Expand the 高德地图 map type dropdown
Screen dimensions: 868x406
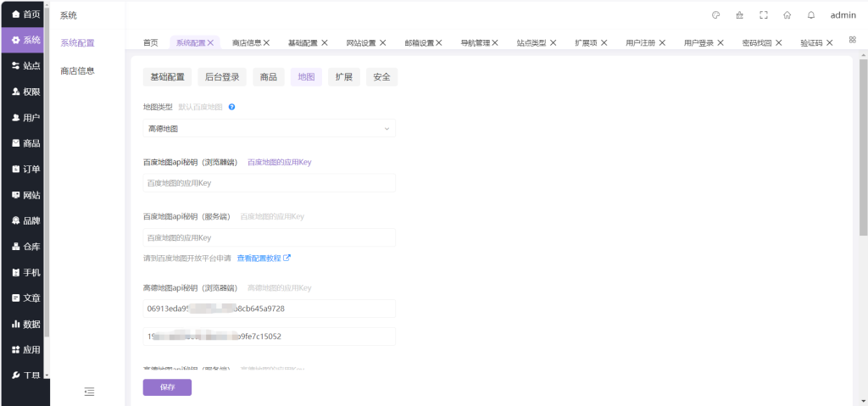[269, 129]
